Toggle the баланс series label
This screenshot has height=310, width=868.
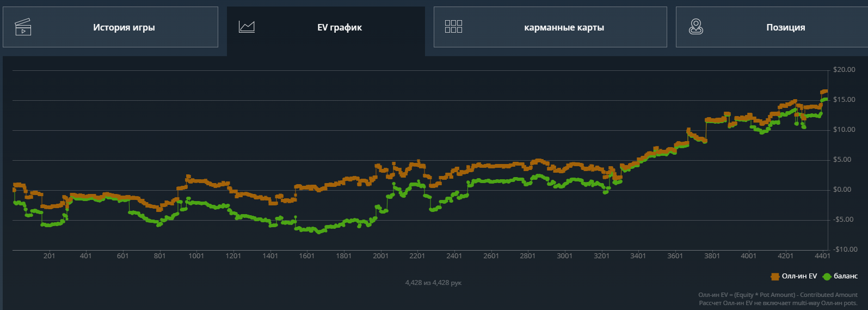tap(845, 276)
